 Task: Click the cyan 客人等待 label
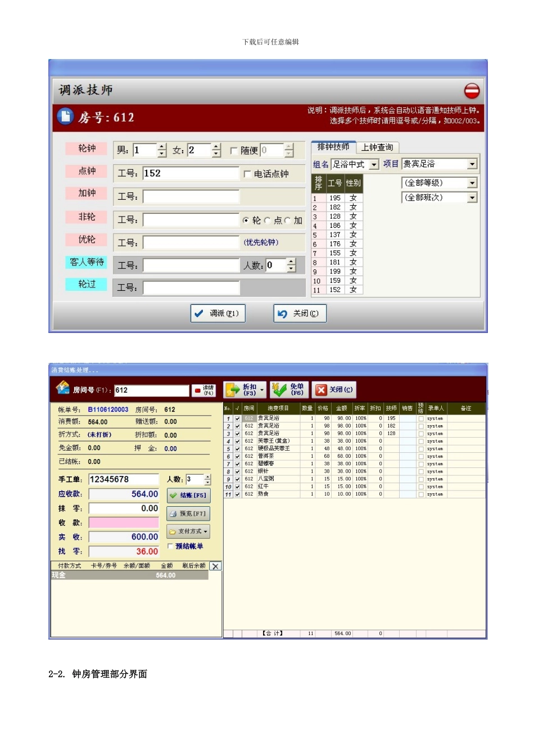[87, 262]
